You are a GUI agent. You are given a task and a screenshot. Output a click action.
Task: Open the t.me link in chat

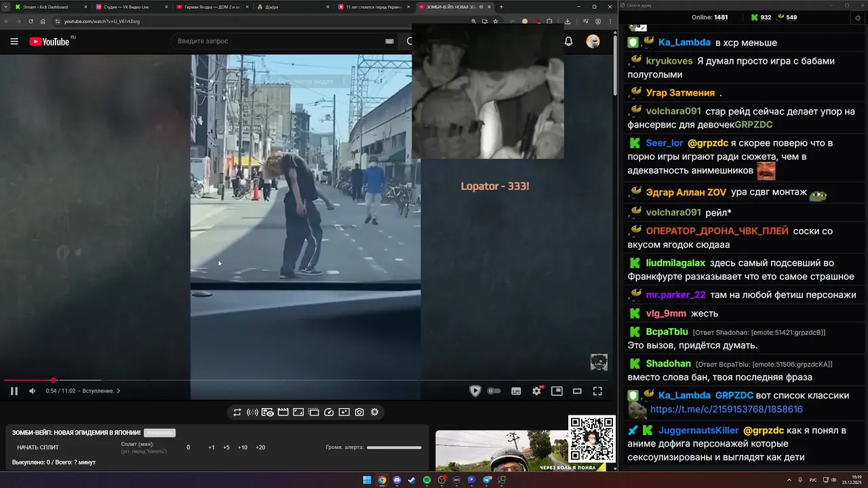click(726, 409)
